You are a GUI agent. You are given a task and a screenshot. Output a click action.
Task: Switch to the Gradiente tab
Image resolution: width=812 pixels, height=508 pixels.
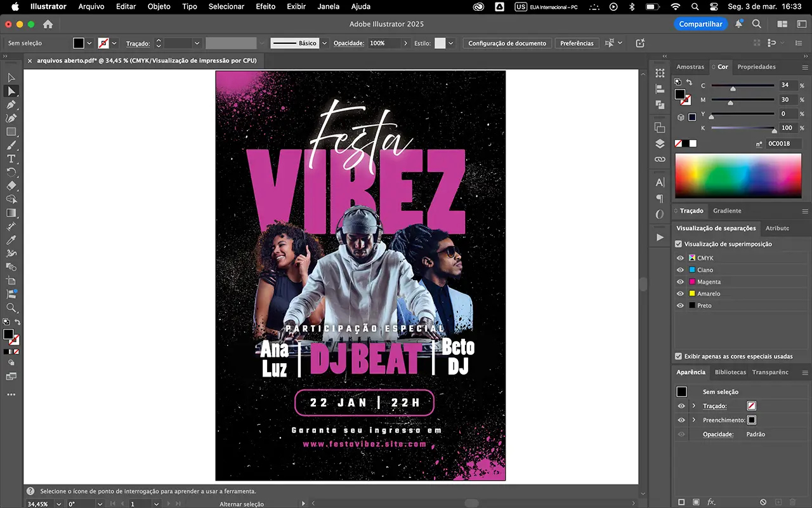point(727,211)
